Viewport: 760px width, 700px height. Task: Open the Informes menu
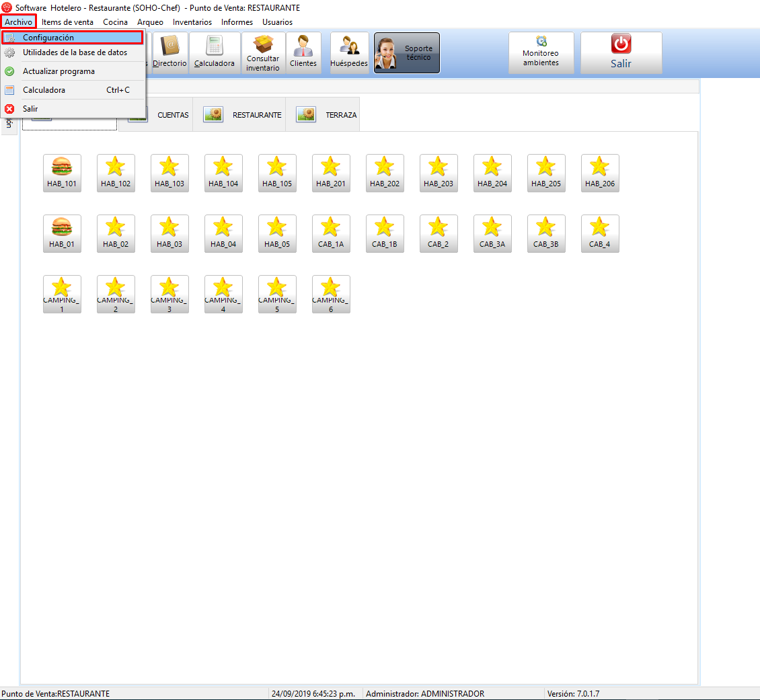(237, 22)
